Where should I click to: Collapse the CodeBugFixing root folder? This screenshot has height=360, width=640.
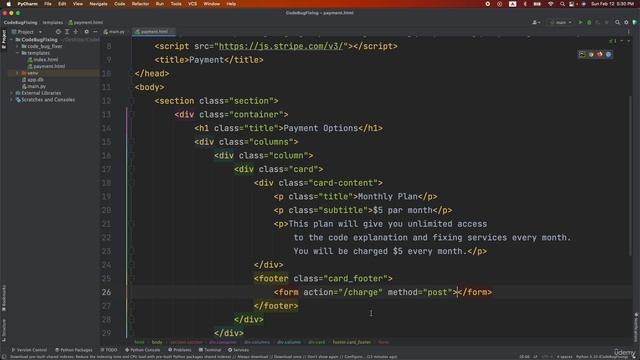11,40
